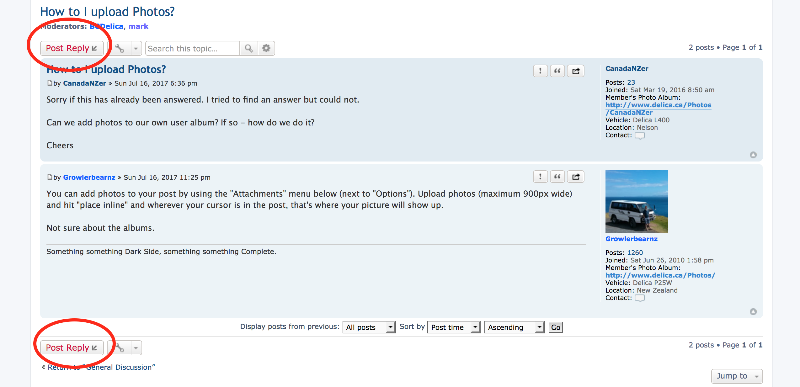Viewport: 800px width, 387px height.
Task: Click the top topic tools wrench icon
Action: pos(120,48)
